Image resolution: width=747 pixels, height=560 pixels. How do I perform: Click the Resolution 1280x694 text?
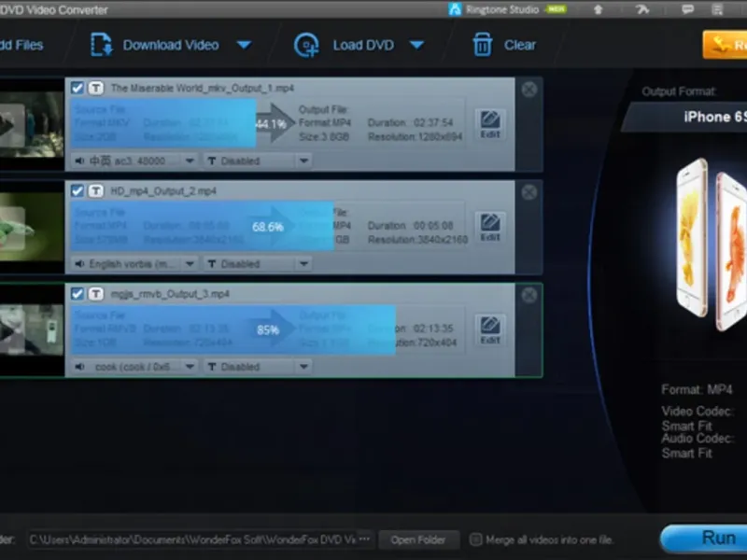pyautogui.click(x=415, y=136)
